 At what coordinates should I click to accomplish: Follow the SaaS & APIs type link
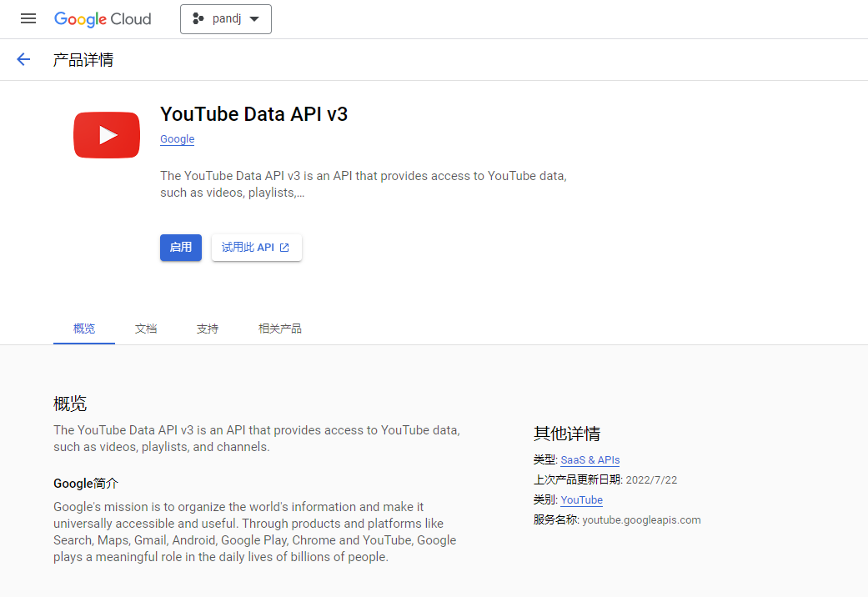(590, 460)
